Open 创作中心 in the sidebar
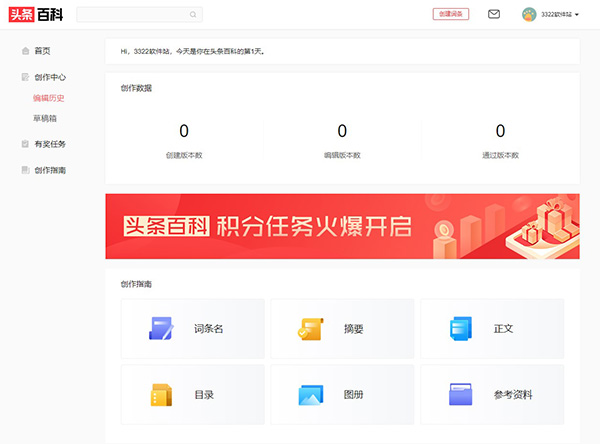 tap(50, 77)
